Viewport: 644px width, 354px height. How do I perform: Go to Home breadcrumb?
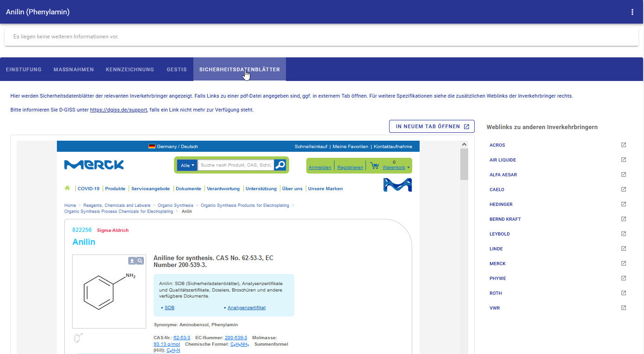click(70, 205)
